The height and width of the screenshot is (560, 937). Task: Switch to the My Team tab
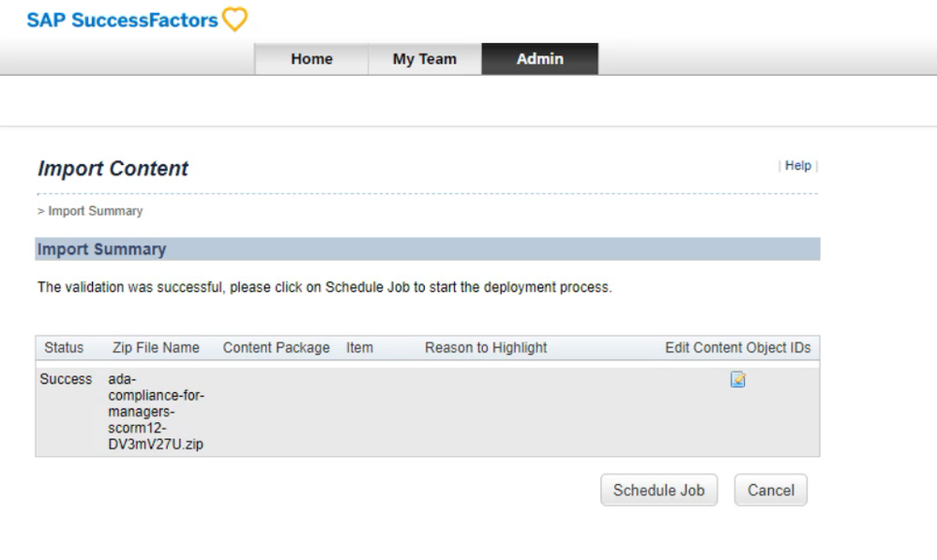click(x=424, y=59)
